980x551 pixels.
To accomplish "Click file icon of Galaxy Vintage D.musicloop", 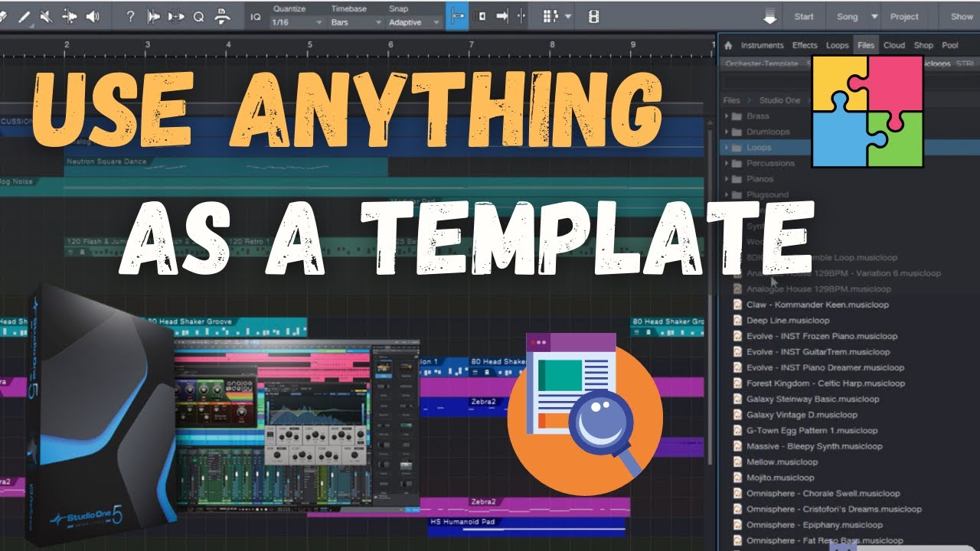I will [x=738, y=415].
